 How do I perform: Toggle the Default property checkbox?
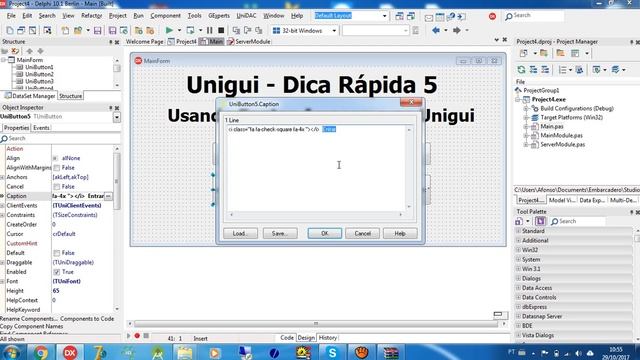pyautogui.click(x=57, y=253)
